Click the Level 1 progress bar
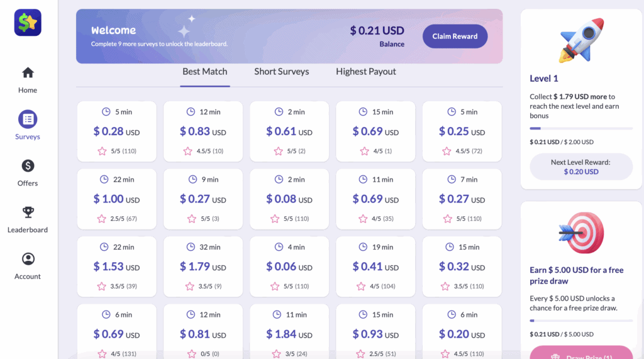 point(581,128)
